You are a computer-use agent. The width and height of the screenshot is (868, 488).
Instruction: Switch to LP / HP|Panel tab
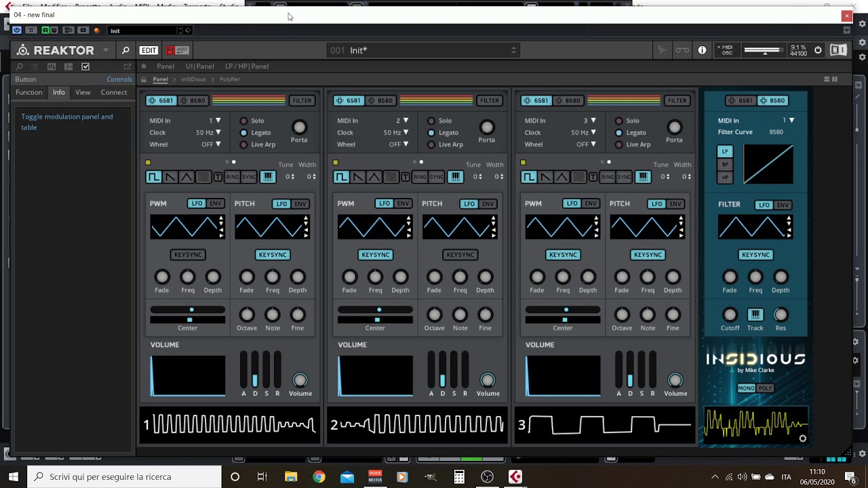click(x=247, y=66)
